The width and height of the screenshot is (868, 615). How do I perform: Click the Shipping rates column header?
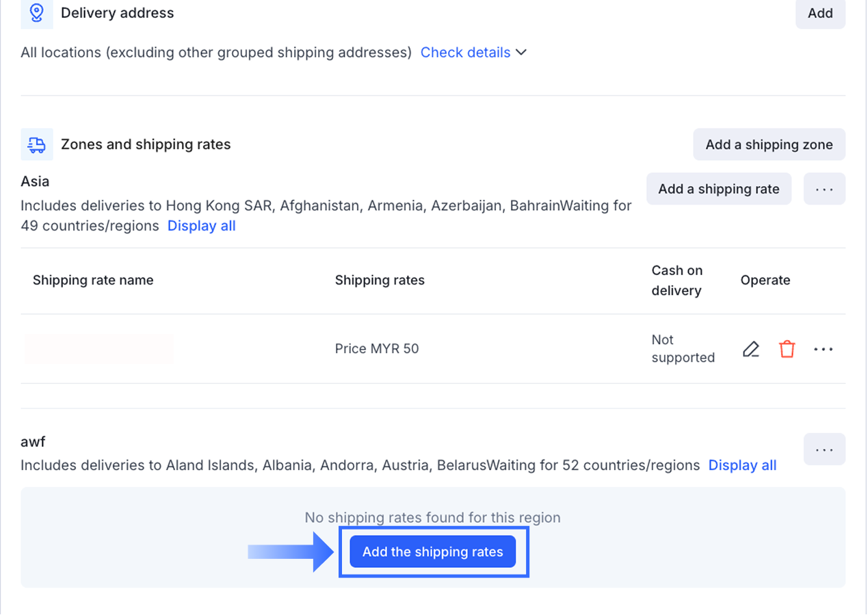click(380, 280)
